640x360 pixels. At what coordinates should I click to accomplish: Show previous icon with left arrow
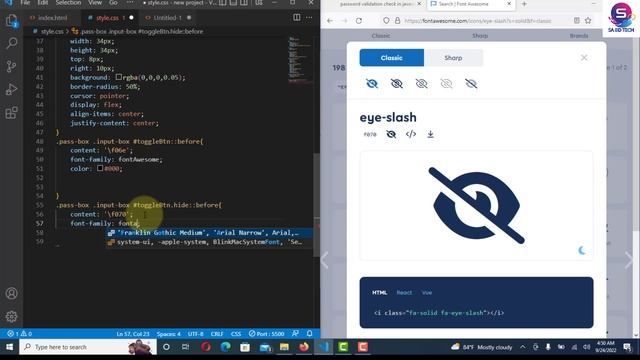pos(325,260)
